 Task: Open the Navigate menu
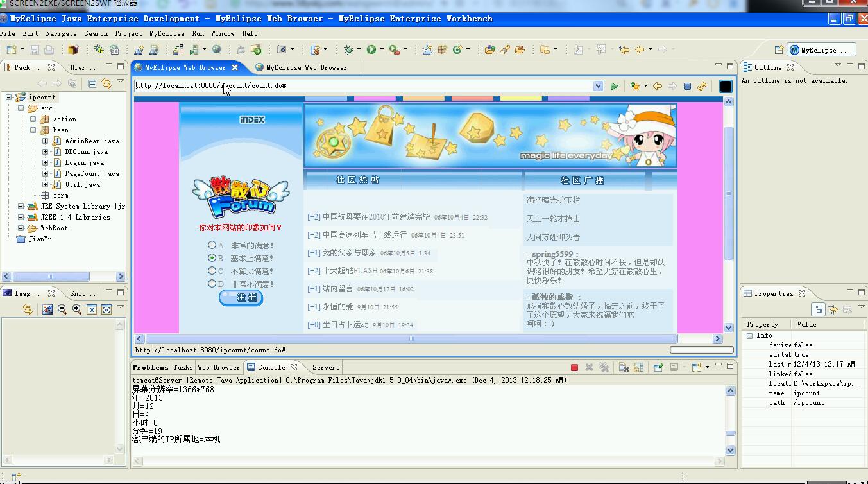61,33
